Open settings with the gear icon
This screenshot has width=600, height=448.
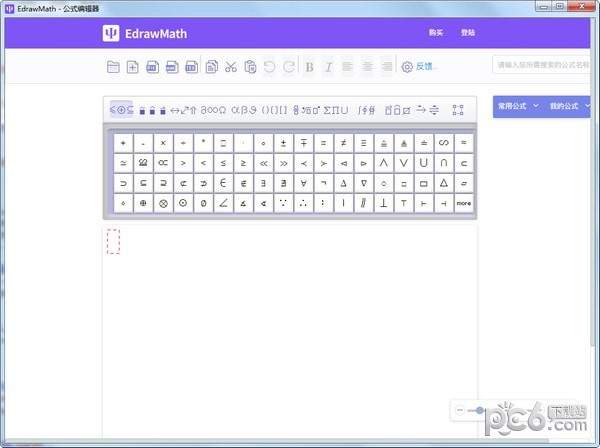(407, 67)
